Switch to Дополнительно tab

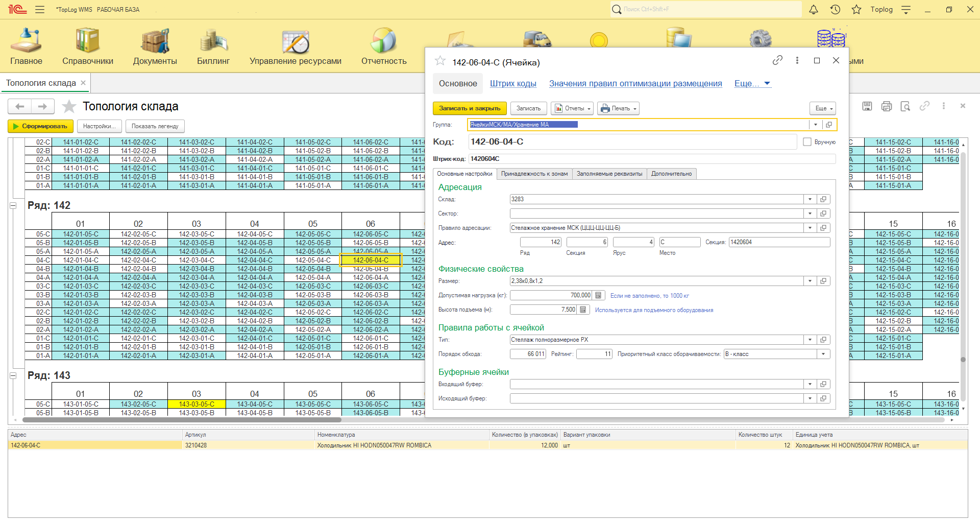pyautogui.click(x=671, y=174)
